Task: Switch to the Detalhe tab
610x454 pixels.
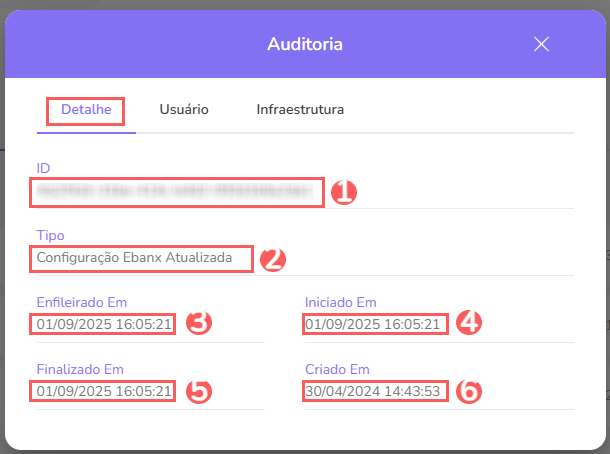Action: 86,110
